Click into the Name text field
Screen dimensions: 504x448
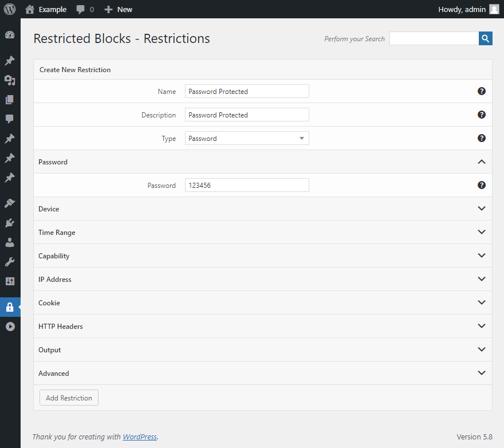(247, 91)
